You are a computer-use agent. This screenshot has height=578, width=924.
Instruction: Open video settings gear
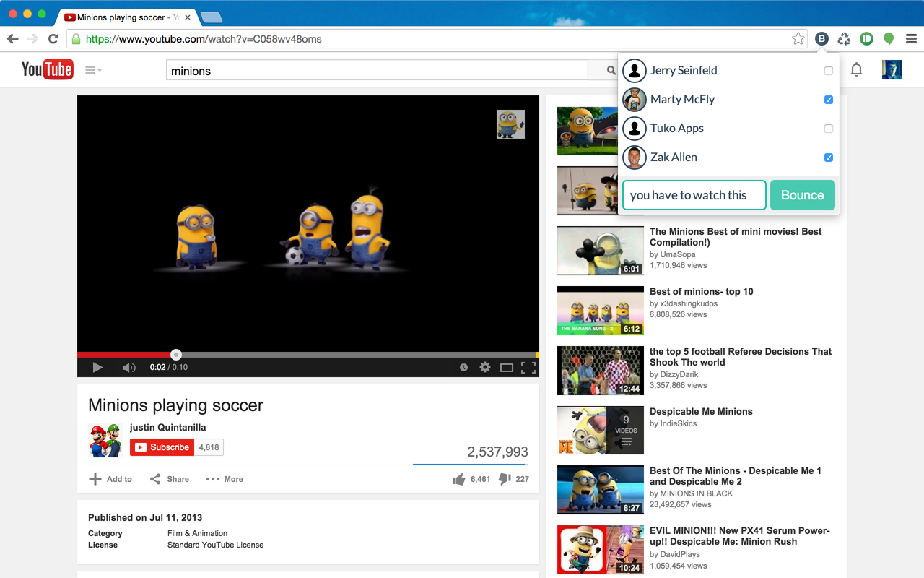point(485,367)
